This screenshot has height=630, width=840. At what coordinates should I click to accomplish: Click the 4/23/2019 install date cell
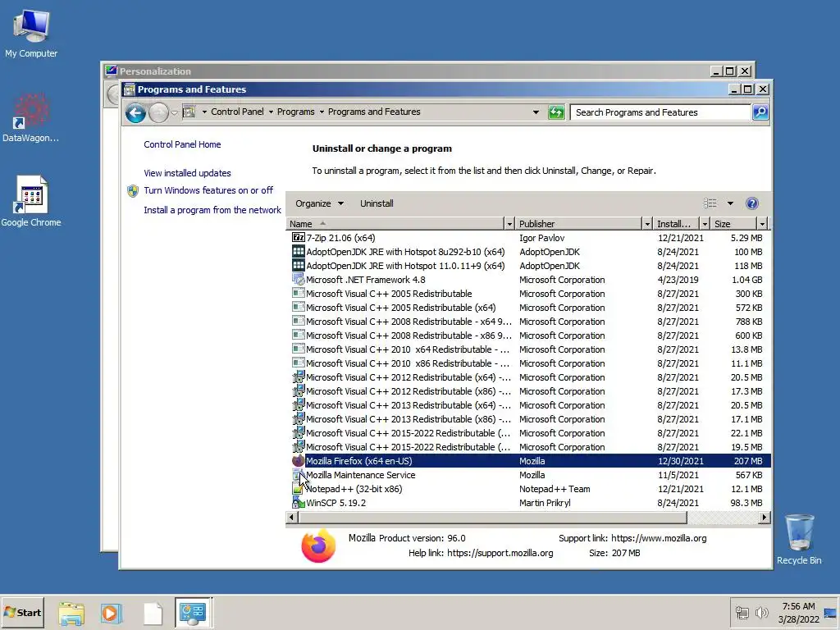coord(678,280)
